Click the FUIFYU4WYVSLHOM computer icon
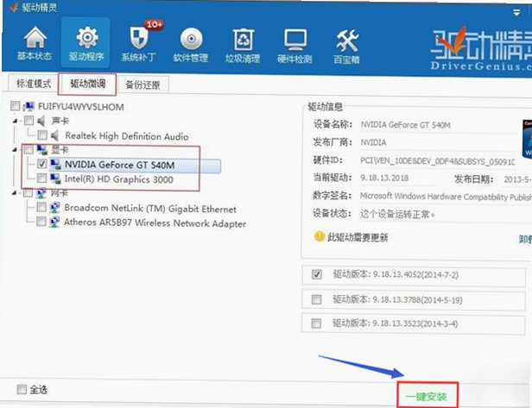The width and height of the screenshot is (532, 408). [x=28, y=107]
